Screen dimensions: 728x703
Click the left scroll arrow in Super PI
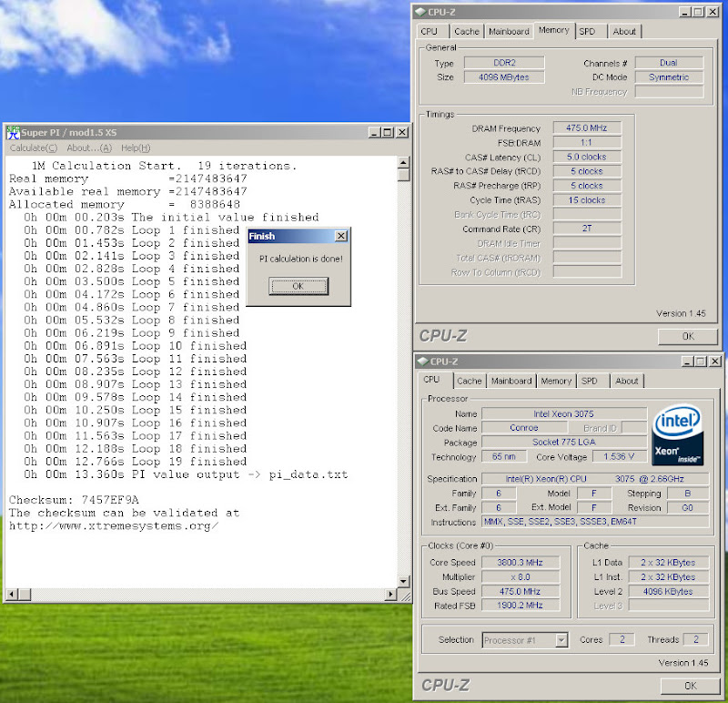pos(11,595)
